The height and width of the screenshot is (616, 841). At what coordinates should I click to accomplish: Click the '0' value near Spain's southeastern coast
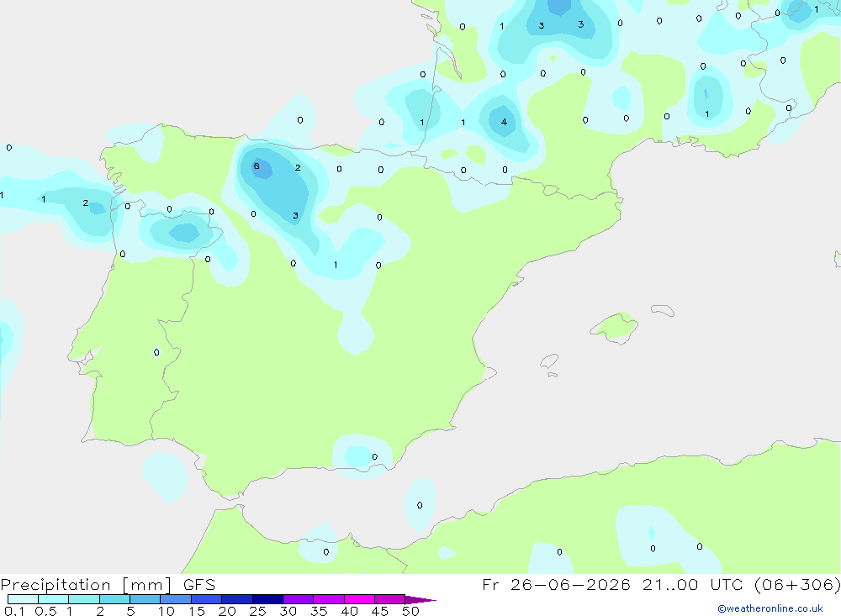click(x=374, y=457)
